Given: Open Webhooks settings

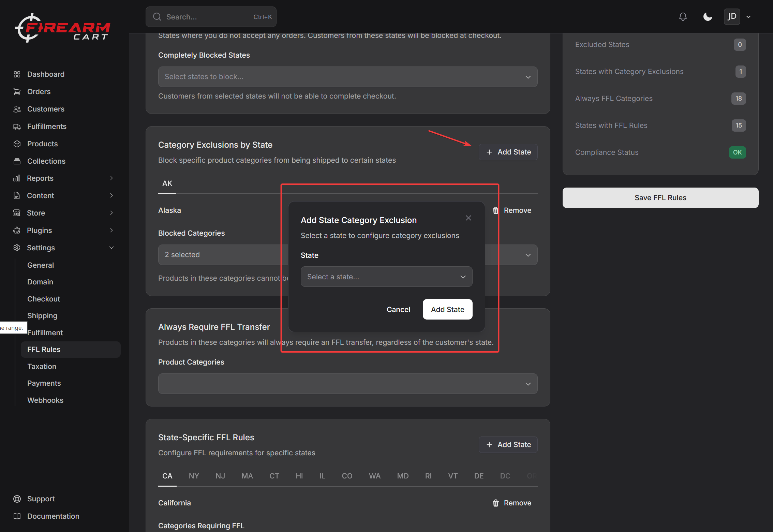Looking at the screenshot, I should (x=45, y=400).
